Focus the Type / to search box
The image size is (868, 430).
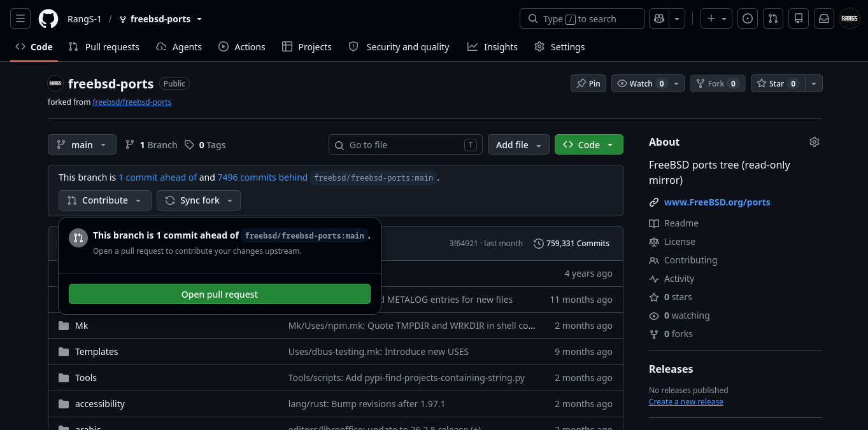click(582, 18)
